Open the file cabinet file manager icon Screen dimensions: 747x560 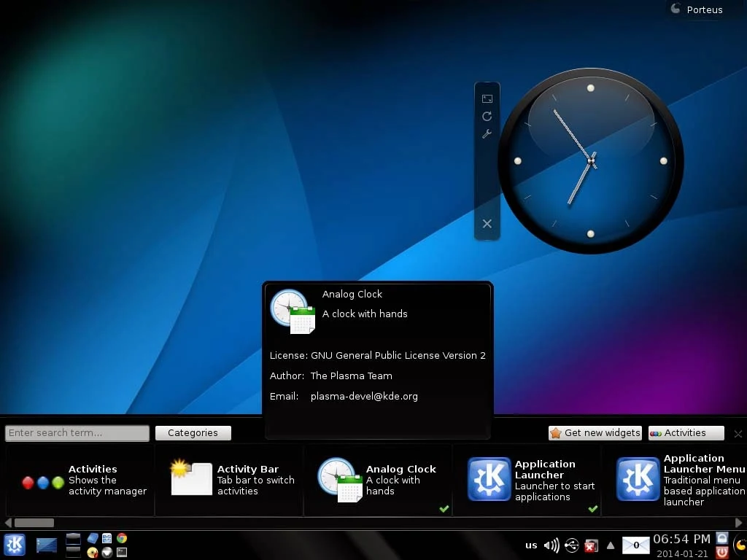(107, 538)
